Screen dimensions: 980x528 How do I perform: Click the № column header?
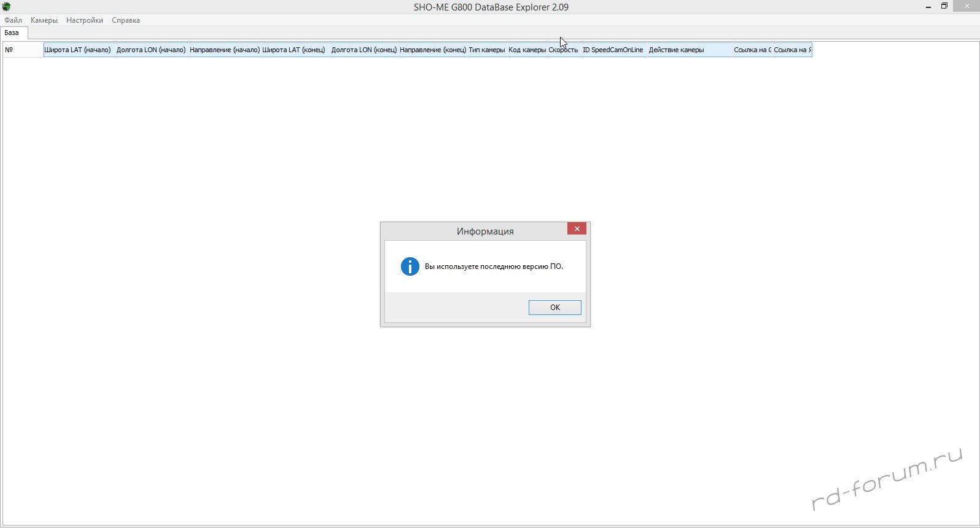(23, 50)
